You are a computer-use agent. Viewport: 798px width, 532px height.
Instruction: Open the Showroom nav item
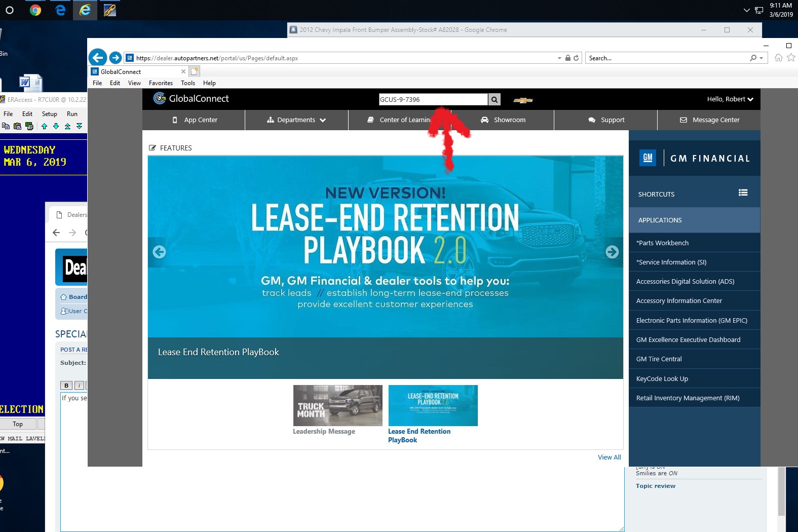[x=503, y=120]
